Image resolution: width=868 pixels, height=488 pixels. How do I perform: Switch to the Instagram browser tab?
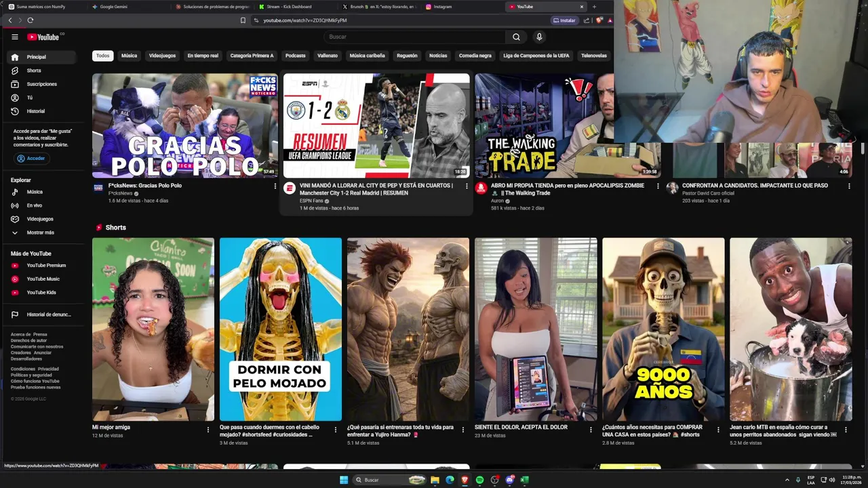(x=462, y=7)
